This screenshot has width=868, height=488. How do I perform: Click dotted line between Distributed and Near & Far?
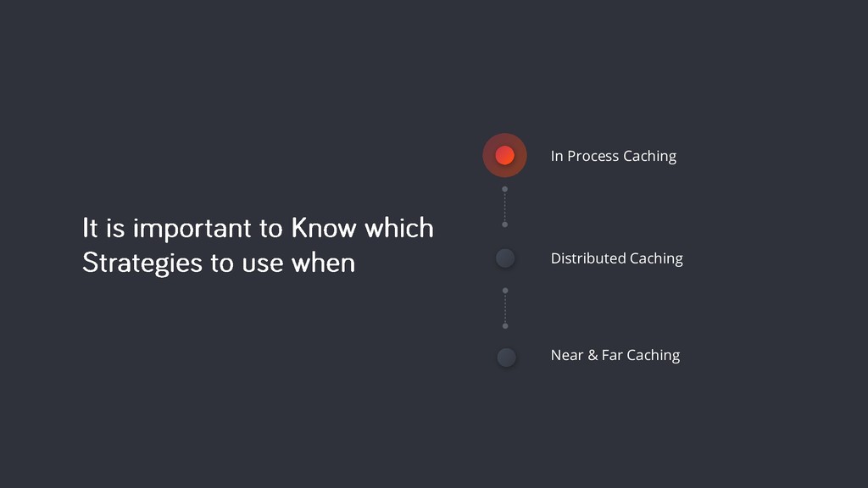[x=505, y=308]
